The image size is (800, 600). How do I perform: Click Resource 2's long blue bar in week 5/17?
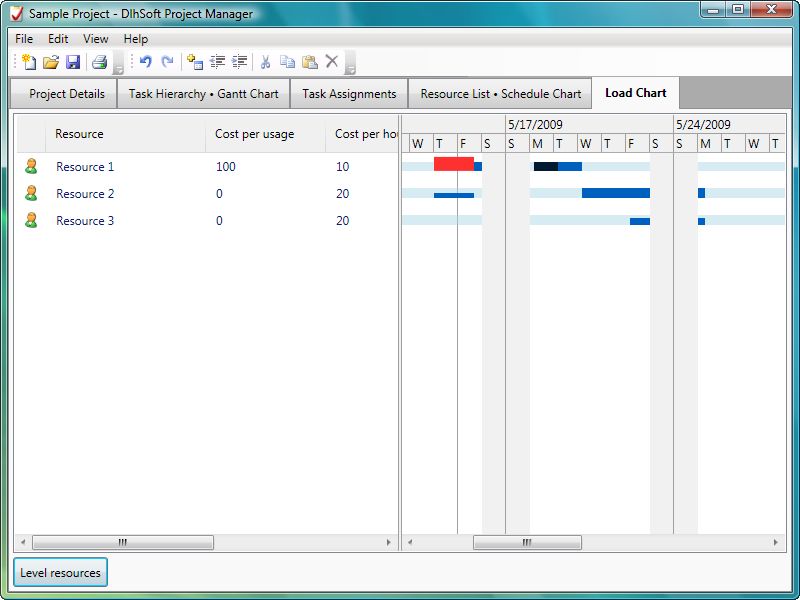point(616,193)
